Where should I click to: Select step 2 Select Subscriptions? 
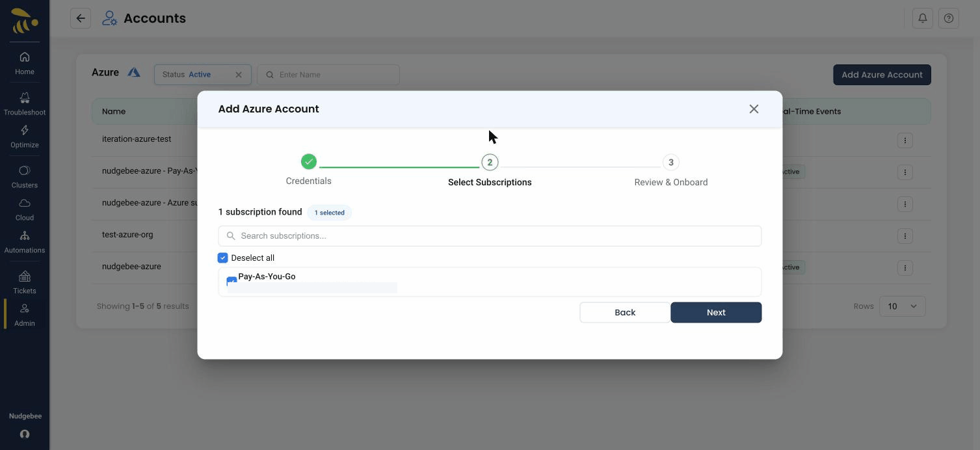[x=490, y=162]
